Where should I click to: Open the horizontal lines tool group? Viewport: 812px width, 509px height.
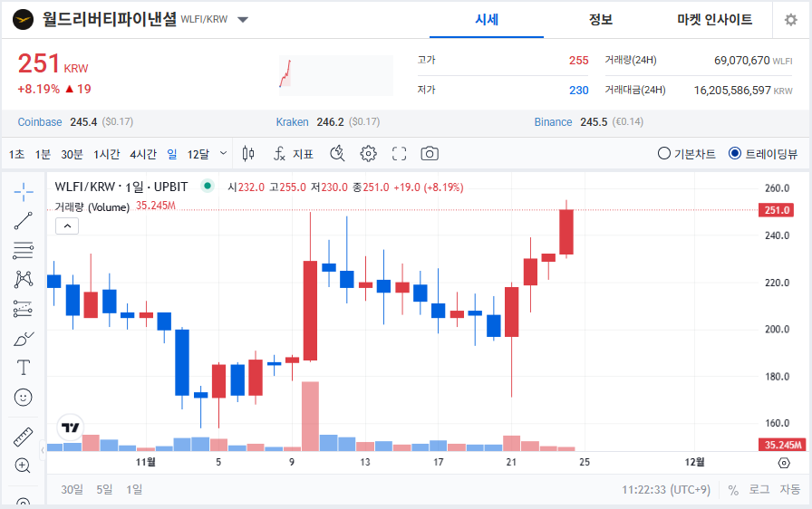pyautogui.click(x=24, y=250)
